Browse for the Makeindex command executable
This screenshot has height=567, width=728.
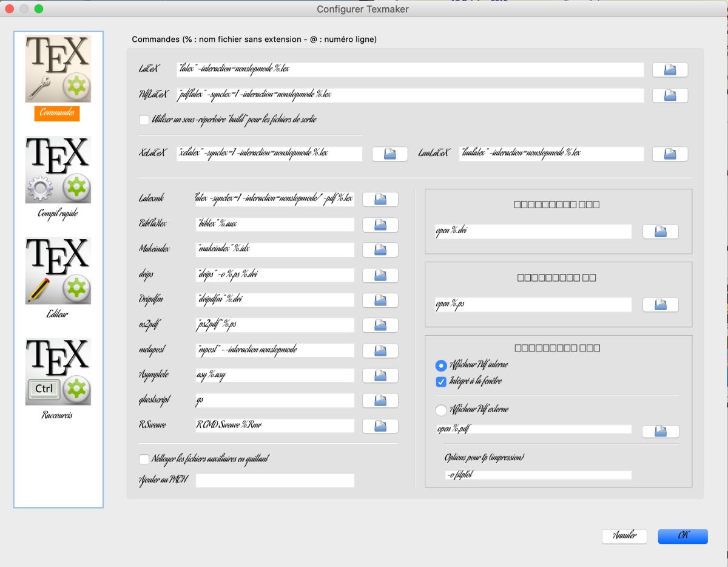click(x=380, y=250)
